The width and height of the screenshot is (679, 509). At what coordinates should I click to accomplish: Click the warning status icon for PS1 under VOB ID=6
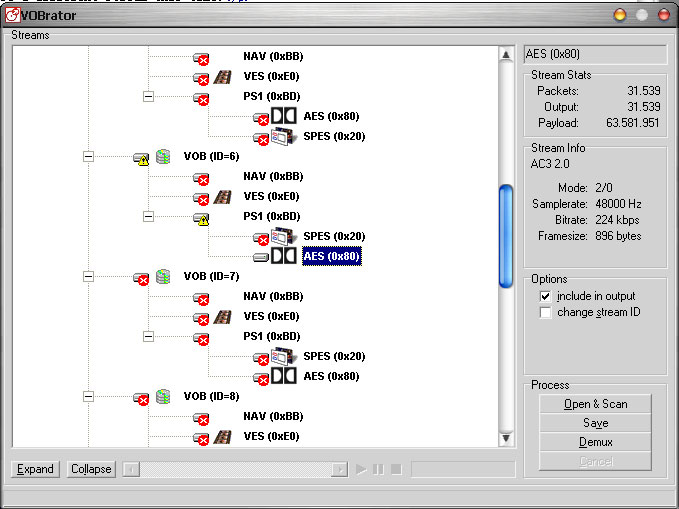201,219
